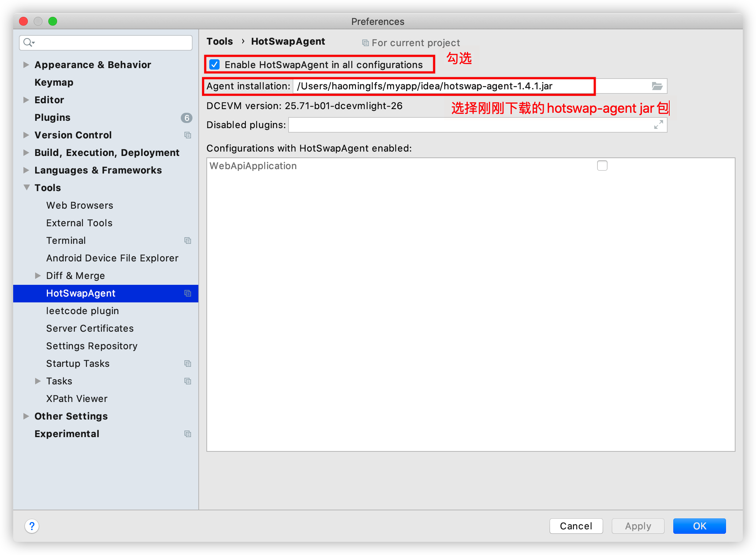The width and height of the screenshot is (756, 555).
Task: Select leetcode plugin settings
Action: (82, 311)
